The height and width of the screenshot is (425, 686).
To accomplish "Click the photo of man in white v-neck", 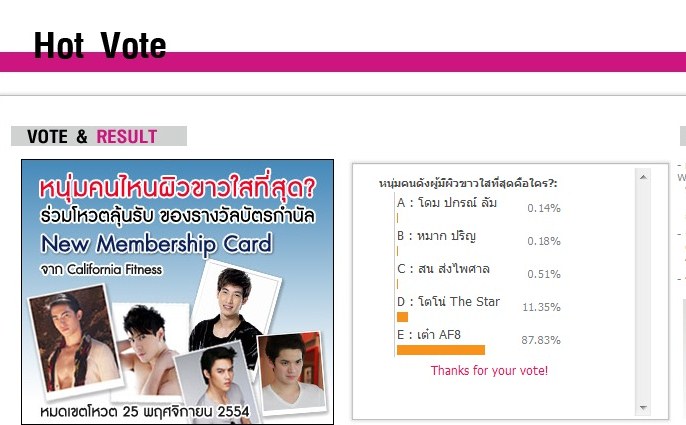I will (x=292, y=372).
